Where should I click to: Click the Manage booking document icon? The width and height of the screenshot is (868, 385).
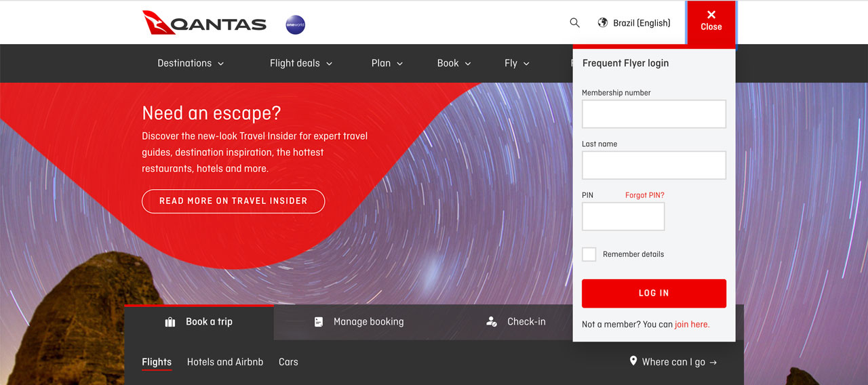pyautogui.click(x=319, y=322)
